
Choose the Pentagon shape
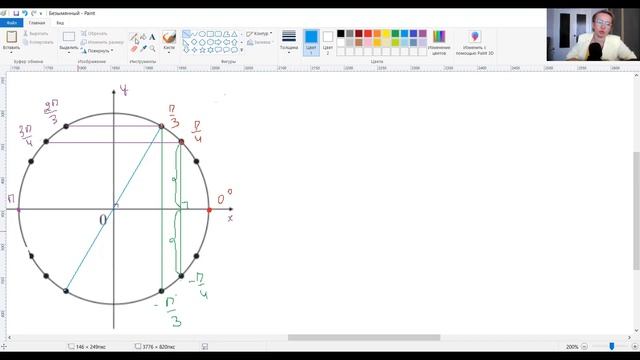[x=202, y=42]
